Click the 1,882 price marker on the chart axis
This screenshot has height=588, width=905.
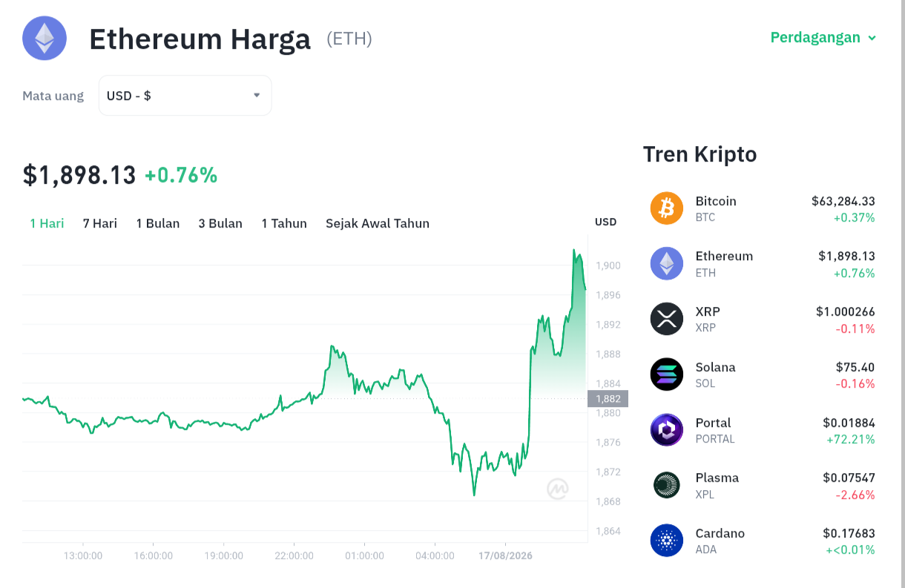pyautogui.click(x=608, y=399)
